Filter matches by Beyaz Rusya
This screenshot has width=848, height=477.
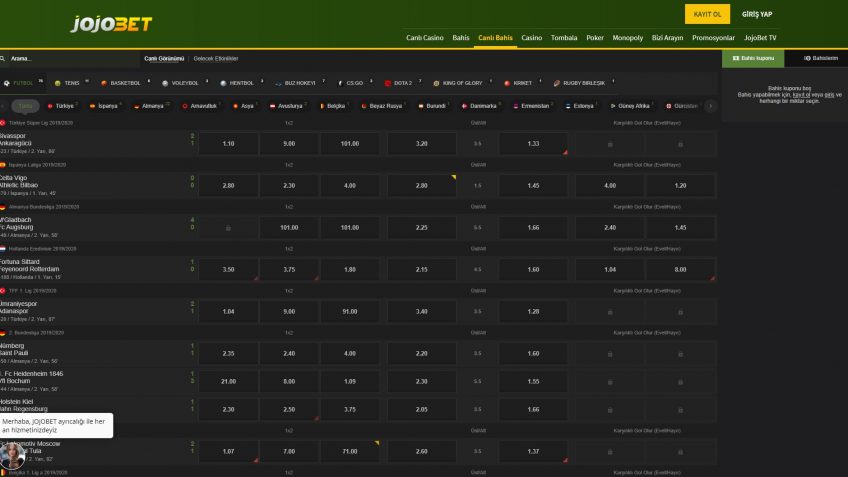383,106
